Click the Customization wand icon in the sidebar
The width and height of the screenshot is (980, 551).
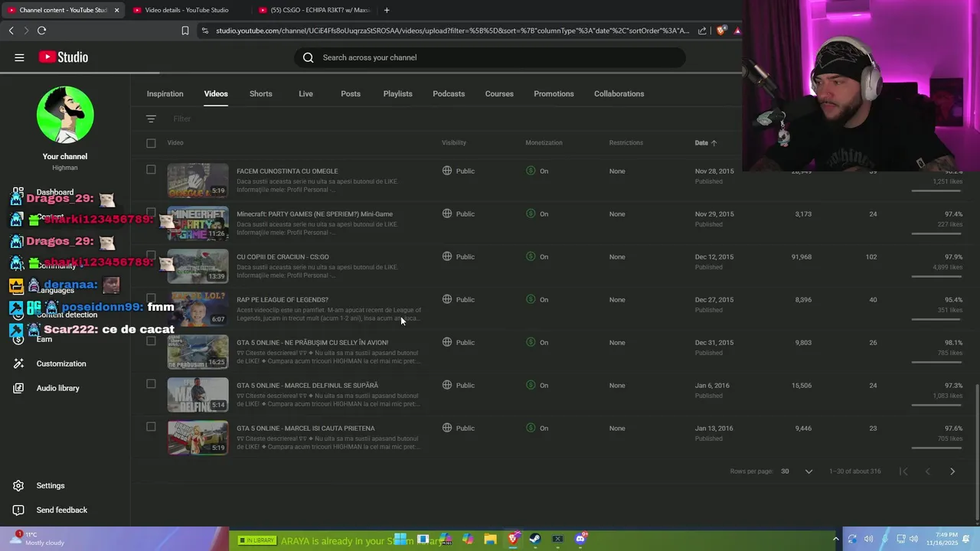click(18, 364)
